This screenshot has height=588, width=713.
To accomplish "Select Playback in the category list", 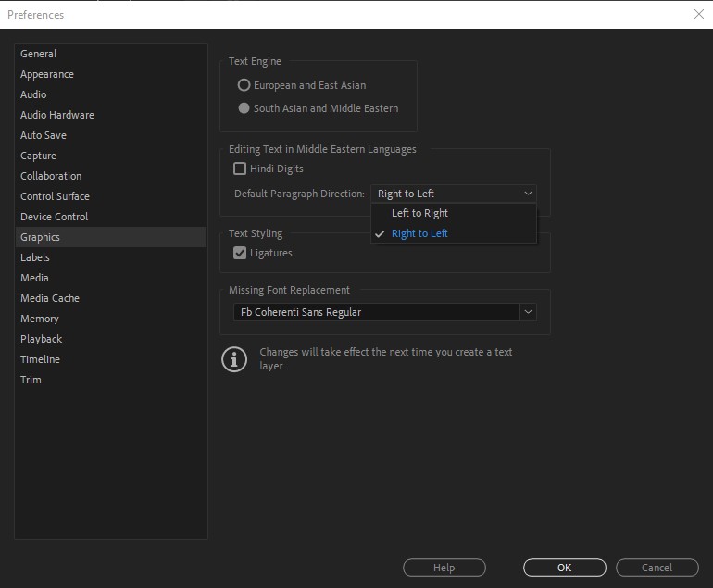I will pos(42,339).
